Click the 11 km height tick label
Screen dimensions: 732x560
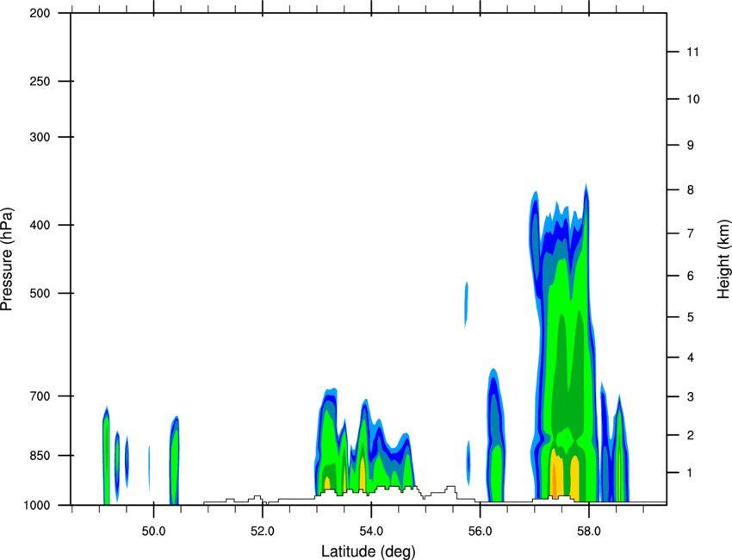click(692, 52)
